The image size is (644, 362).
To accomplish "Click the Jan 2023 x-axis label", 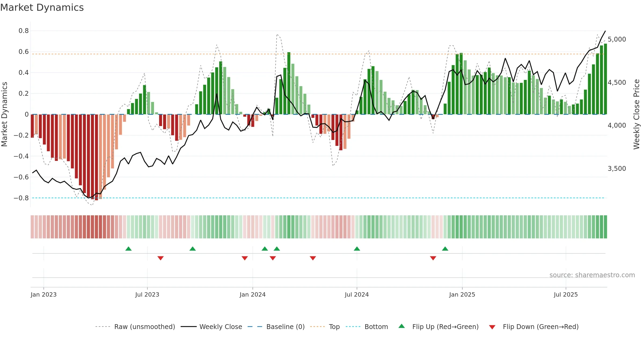I will coord(43,294).
